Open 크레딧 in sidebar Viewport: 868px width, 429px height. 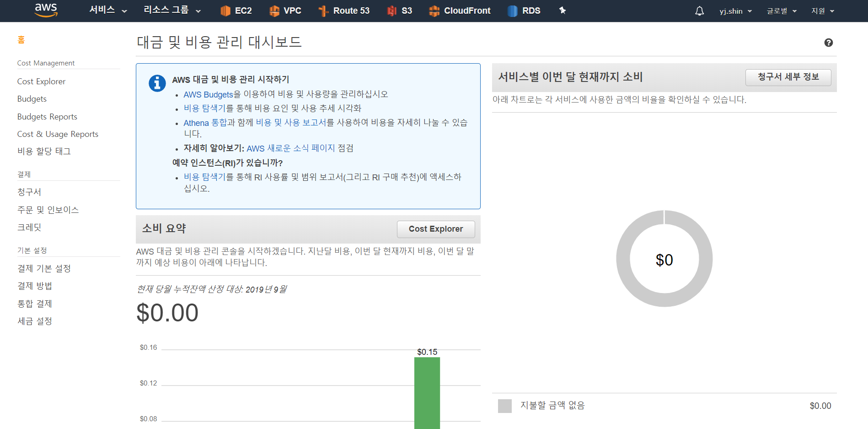point(29,227)
